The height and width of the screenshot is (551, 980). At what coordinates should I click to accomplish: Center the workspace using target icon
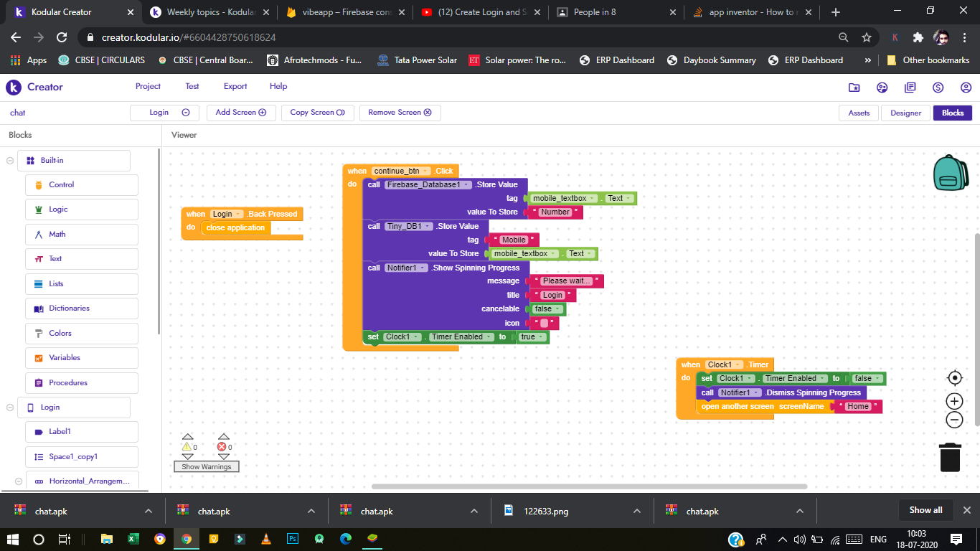[954, 378]
